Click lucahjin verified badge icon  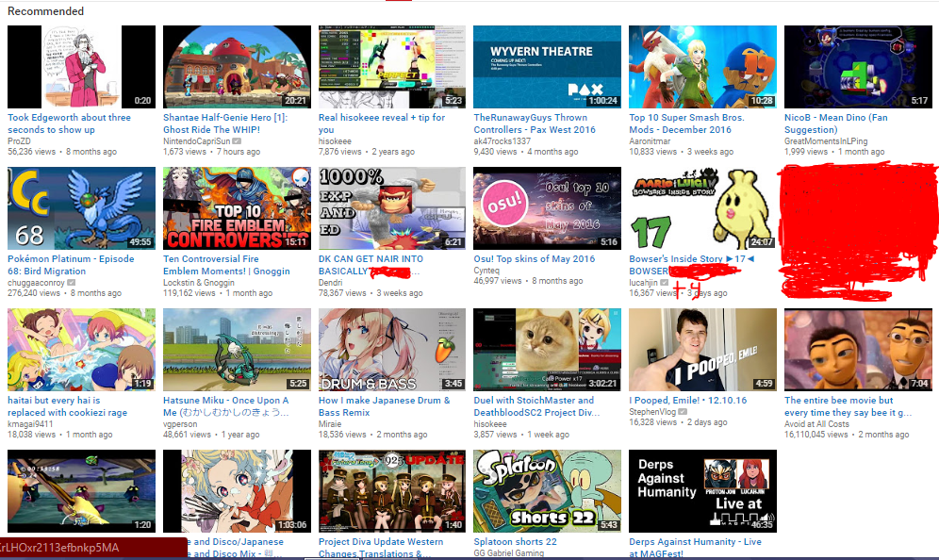click(664, 283)
